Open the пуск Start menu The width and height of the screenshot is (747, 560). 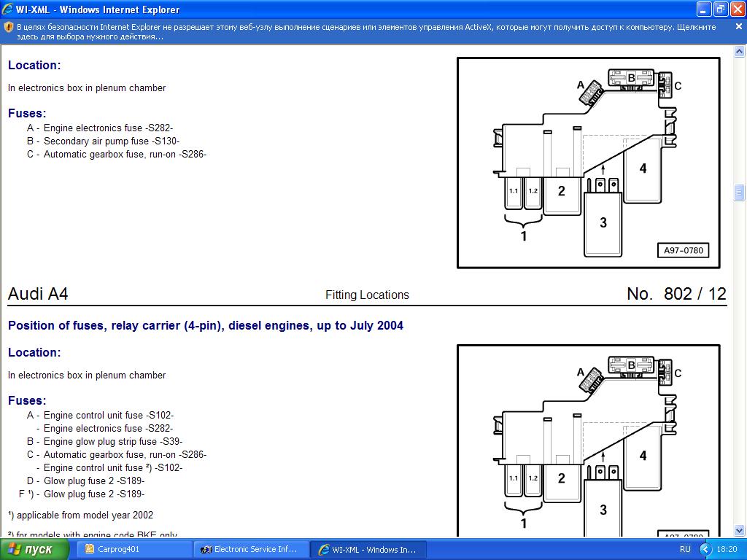tap(34, 550)
